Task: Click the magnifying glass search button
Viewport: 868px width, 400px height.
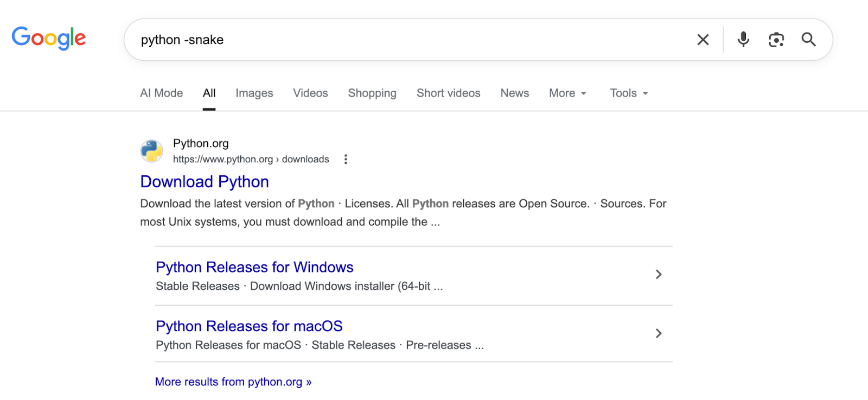Action: (x=808, y=40)
